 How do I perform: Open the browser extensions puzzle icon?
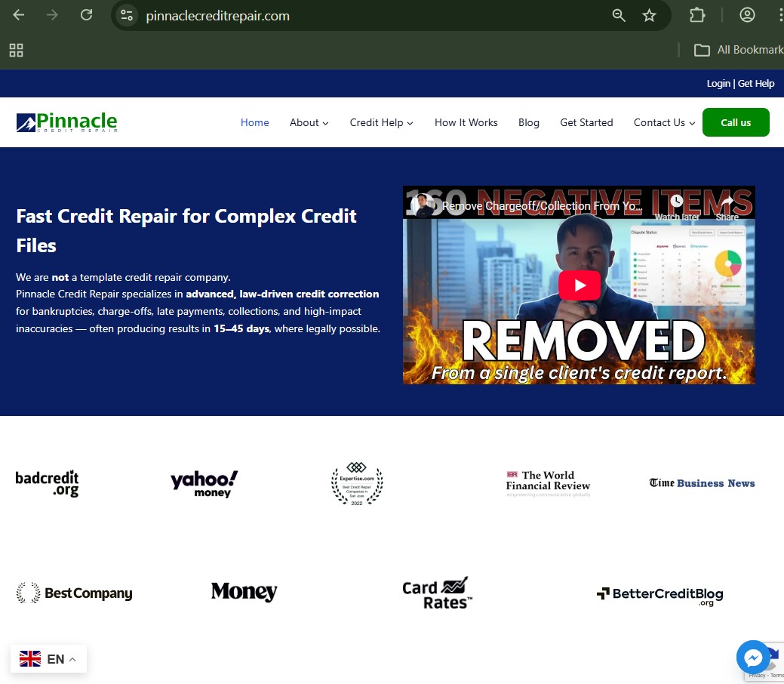tap(696, 15)
